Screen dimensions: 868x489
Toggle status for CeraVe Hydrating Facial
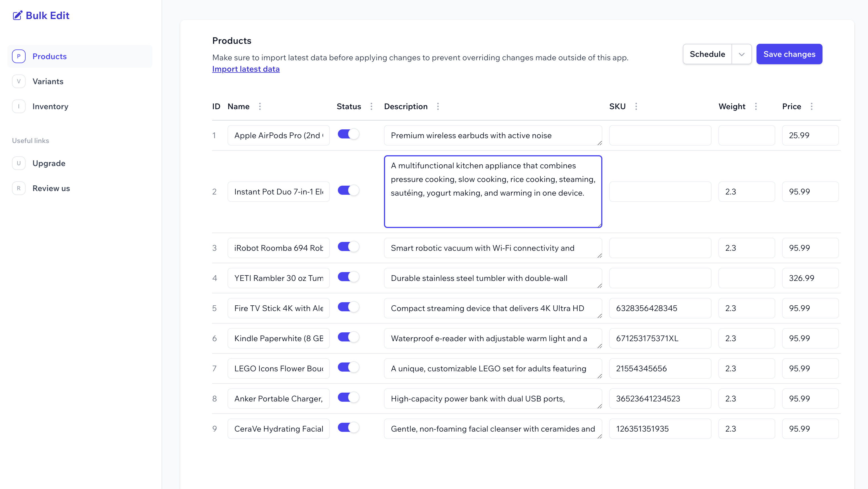(x=348, y=427)
